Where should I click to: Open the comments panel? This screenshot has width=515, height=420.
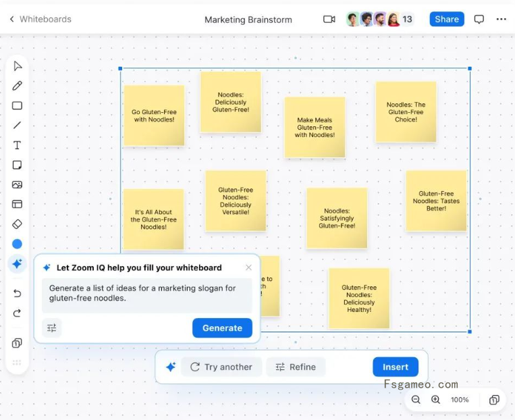pyautogui.click(x=479, y=20)
